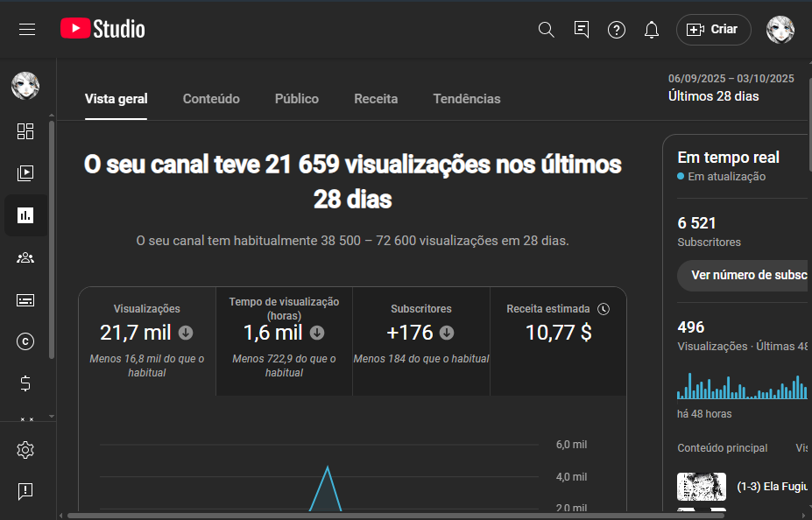Screen dimensions: 812x520
Task: Open the hamburger navigation menu
Action: coord(27,30)
